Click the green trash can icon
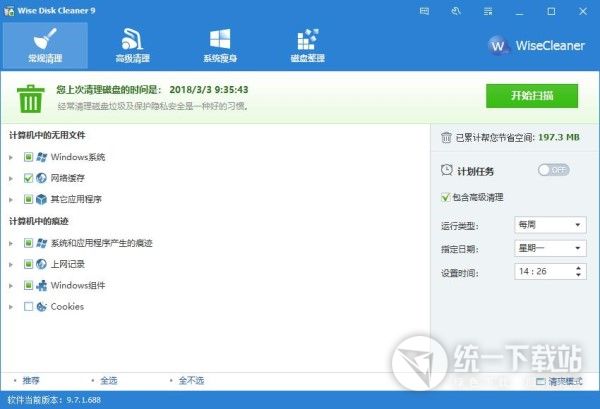The width and height of the screenshot is (600, 409). (x=30, y=98)
